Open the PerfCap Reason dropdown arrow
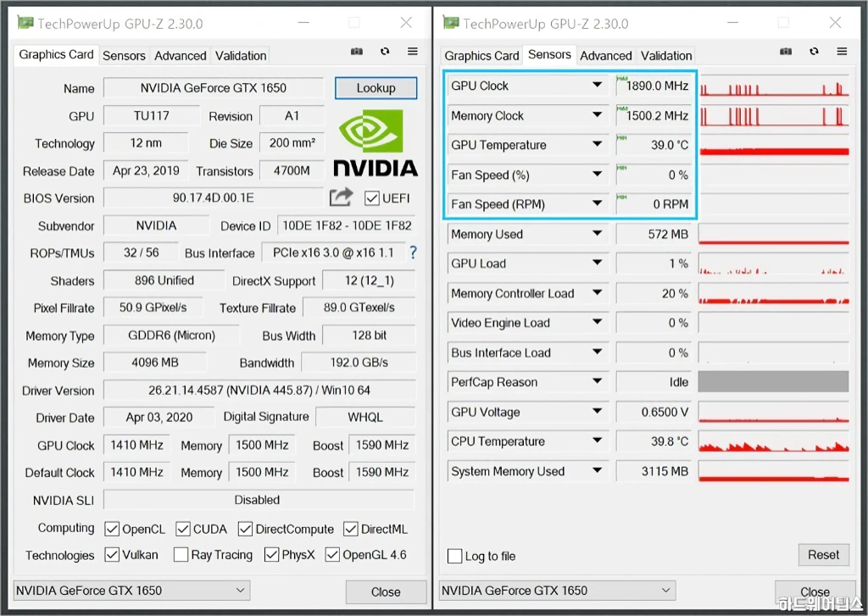Viewport: 868px width, 616px height. pyautogui.click(x=597, y=381)
